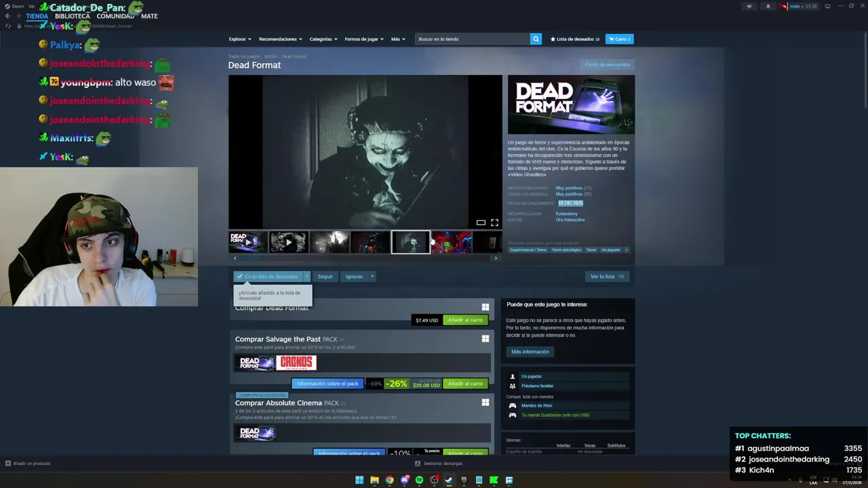Add Dead Format $7.49 to the cart

click(x=465, y=320)
